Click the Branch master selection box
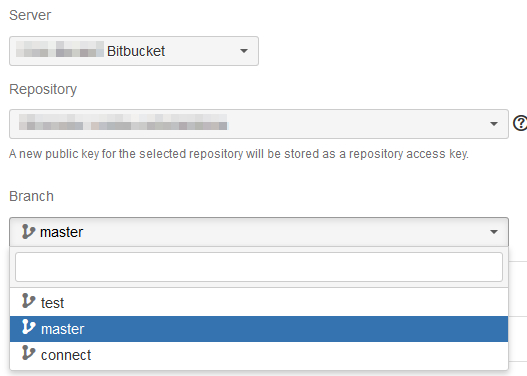 tap(259, 232)
